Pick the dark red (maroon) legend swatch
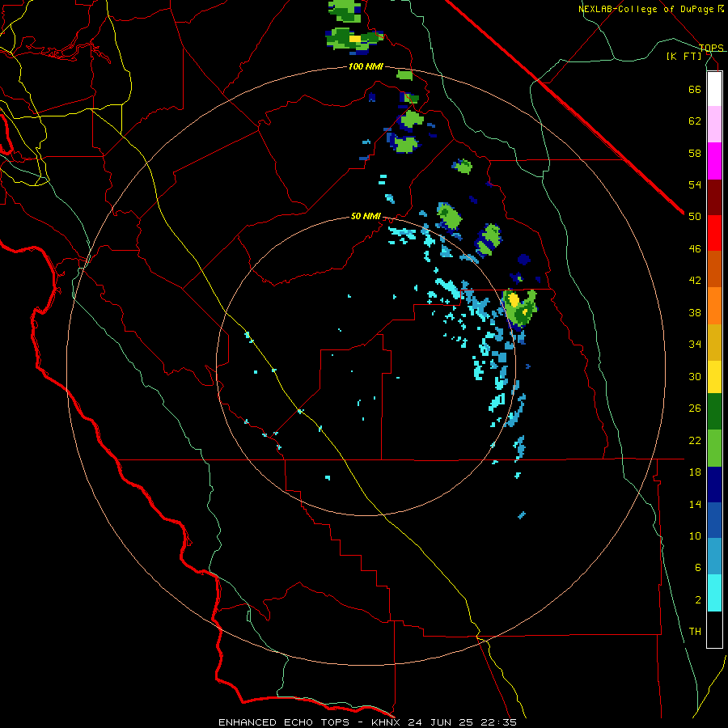 coord(714,197)
